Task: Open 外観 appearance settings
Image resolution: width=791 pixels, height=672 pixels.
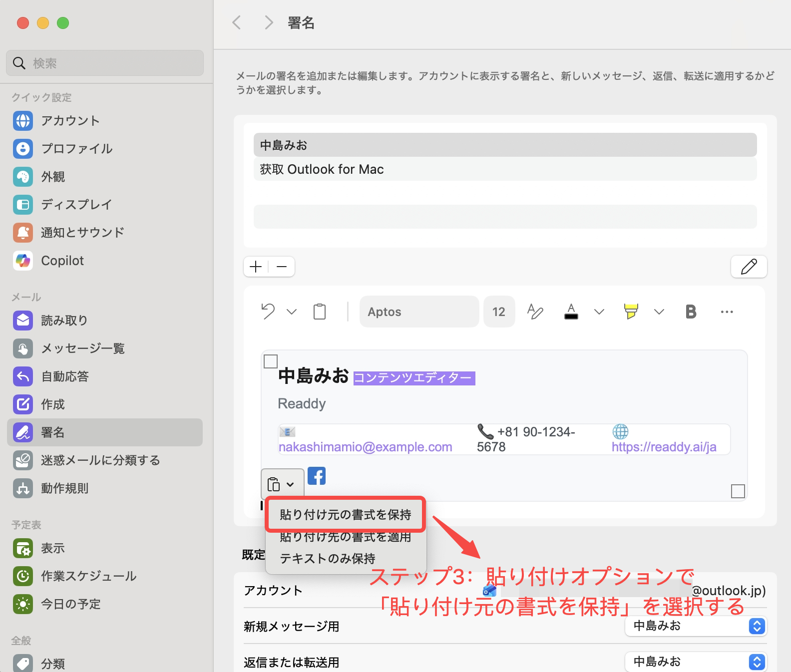Action: tap(105, 177)
